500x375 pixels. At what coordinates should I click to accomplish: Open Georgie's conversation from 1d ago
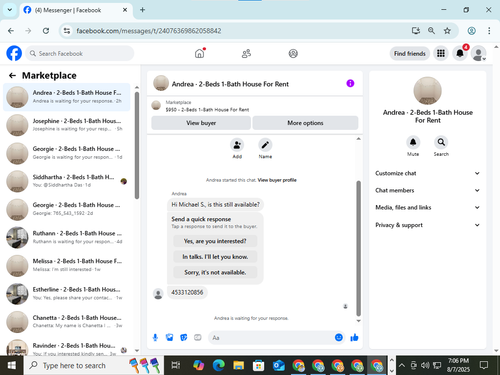67,153
